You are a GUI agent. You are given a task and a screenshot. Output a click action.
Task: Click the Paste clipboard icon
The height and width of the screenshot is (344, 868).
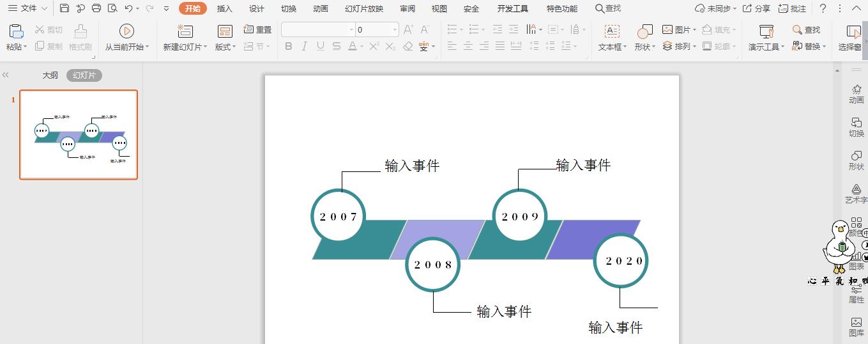[x=17, y=31]
